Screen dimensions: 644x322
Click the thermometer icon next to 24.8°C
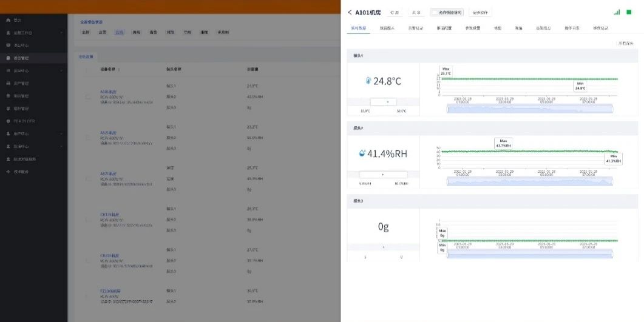(368, 81)
